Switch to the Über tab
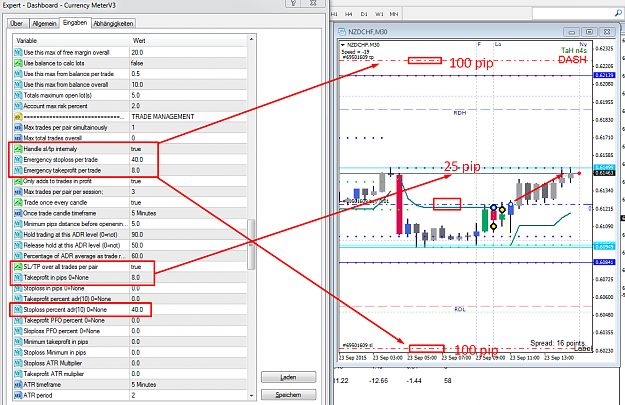The image size is (625, 405). (17, 24)
